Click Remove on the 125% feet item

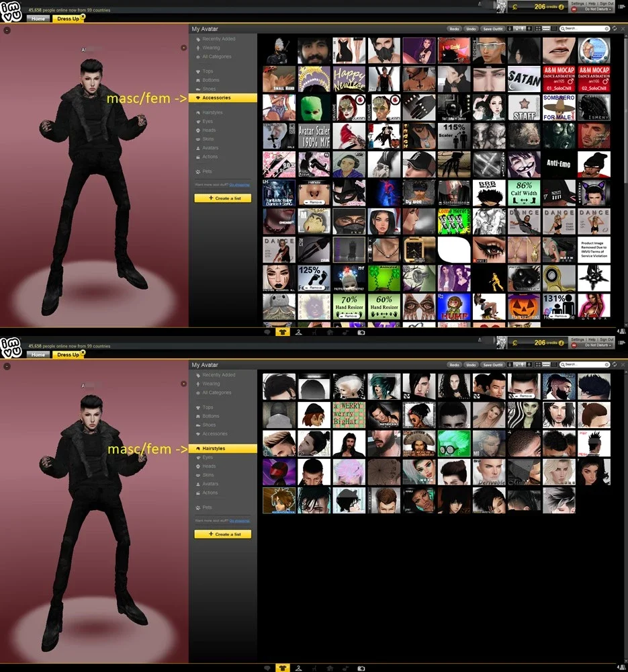click(x=314, y=288)
